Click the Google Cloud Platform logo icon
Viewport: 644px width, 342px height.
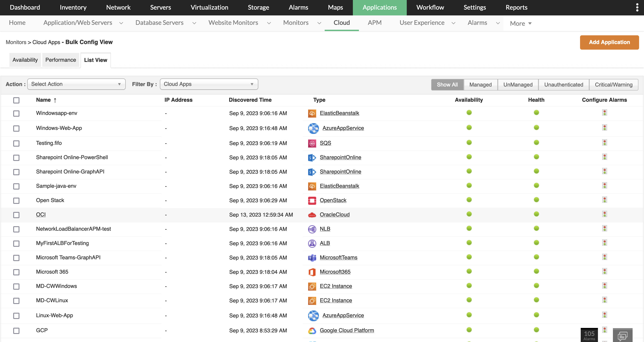[312, 331]
